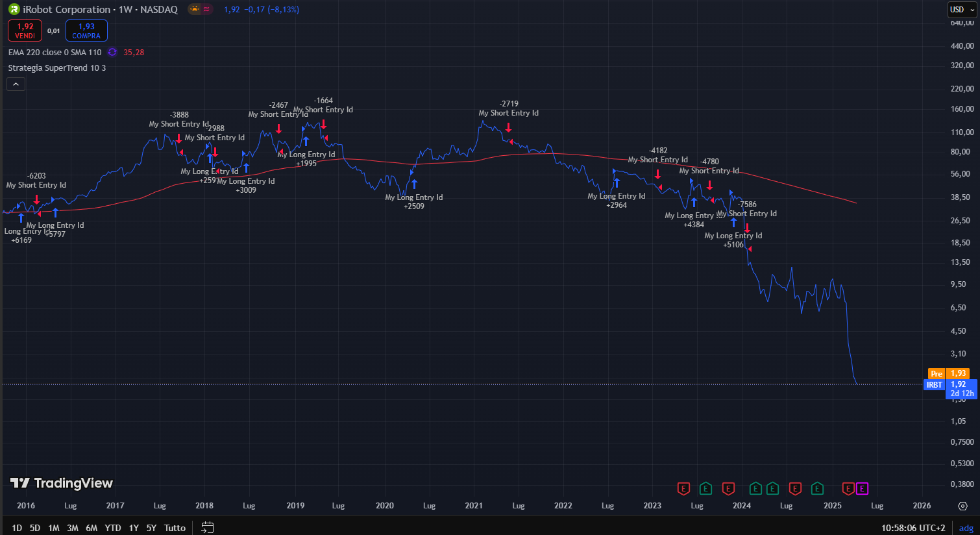980x535 pixels.
Task: Click the green earnings marker just before 2025
Action: (x=818, y=488)
